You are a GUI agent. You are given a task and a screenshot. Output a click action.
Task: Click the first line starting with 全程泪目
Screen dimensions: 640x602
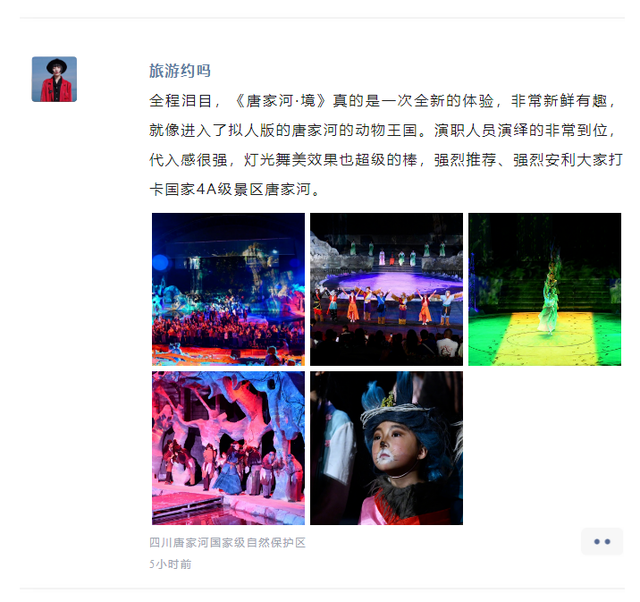383,100
